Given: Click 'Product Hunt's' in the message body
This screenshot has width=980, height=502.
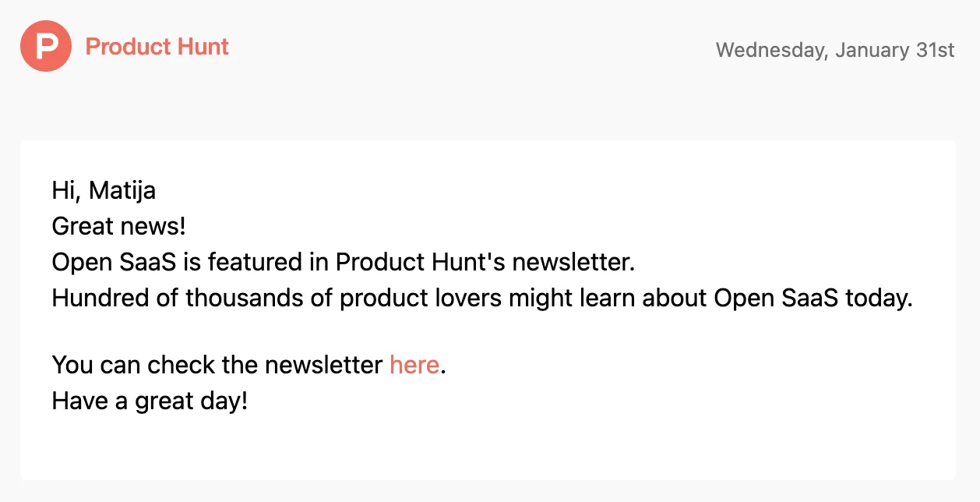Looking at the screenshot, I should pos(421,263).
